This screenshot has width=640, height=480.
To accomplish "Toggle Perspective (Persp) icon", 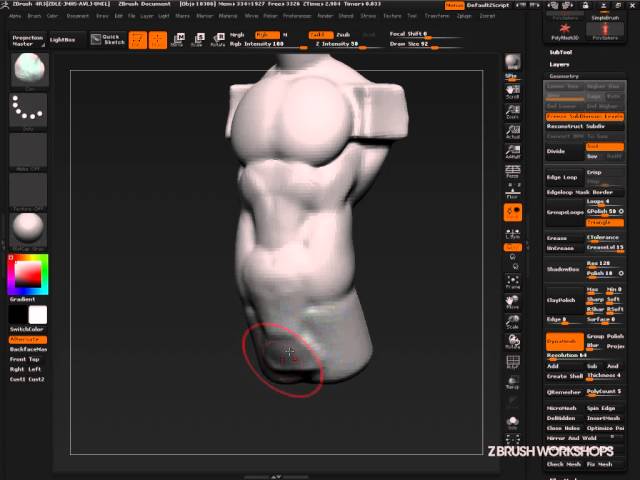I will (513, 172).
